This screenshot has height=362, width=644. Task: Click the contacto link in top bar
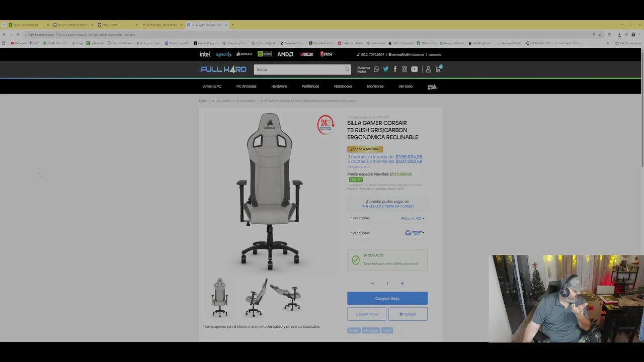coord(435,54)
